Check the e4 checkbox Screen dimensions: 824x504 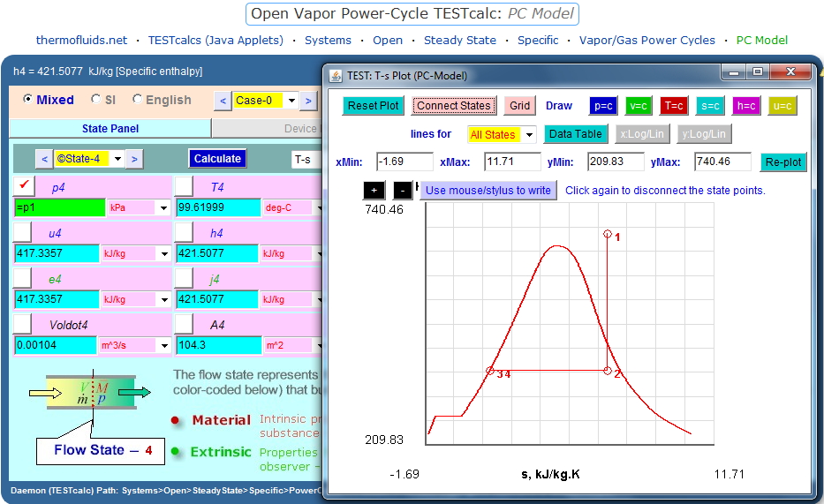(23, 277)
